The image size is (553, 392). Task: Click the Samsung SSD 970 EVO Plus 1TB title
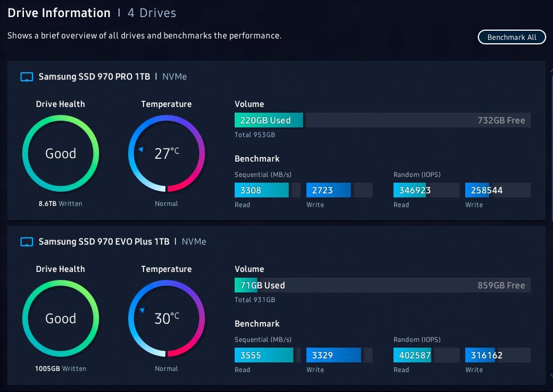coord(104,242)
